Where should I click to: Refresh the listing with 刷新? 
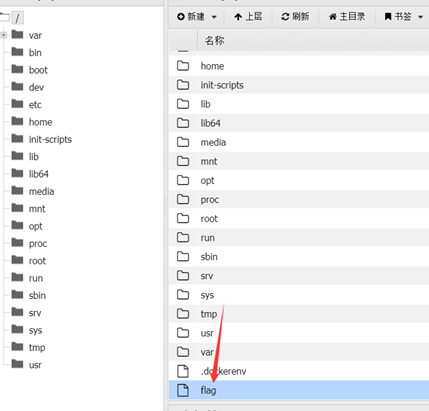click(x=295, y=17)
